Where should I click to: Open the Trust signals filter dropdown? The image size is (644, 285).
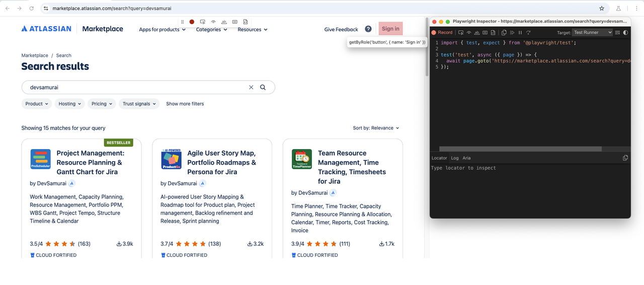(139, 104)
